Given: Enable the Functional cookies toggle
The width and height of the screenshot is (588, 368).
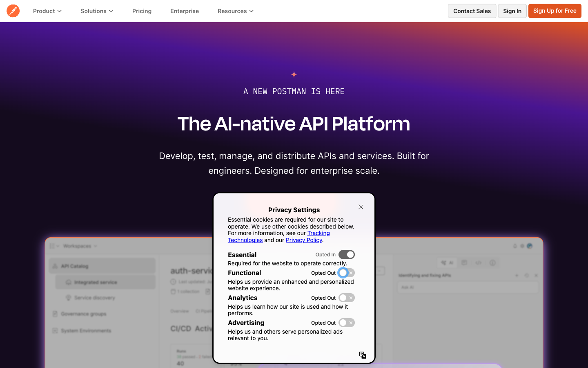Looking at the screenshot, I should coord(346,273).
